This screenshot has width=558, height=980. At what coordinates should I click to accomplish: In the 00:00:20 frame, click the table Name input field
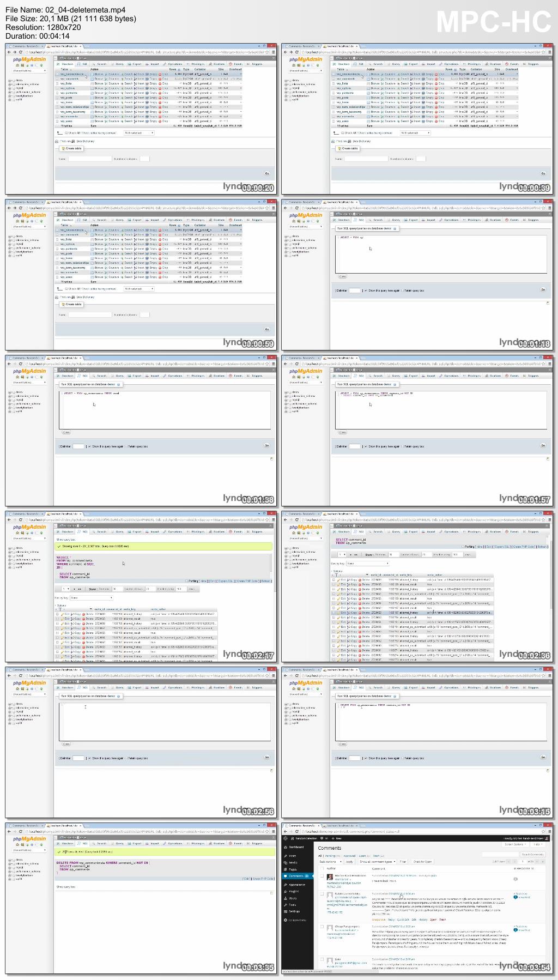click(89, 159)
